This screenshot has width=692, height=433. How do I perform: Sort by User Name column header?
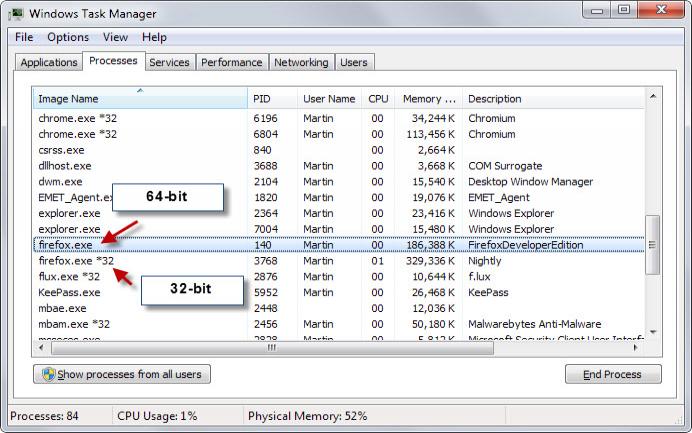pos(329,98)
